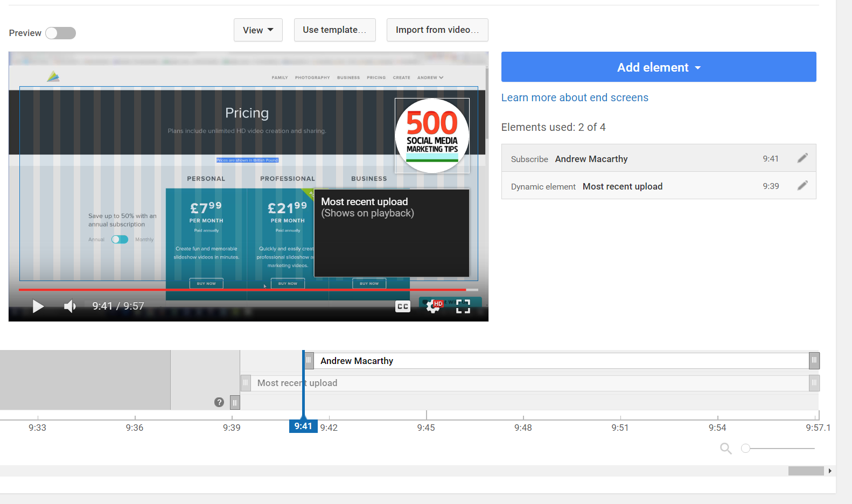Click Elements used: 2 of 4 text

[x=553, y=127]
